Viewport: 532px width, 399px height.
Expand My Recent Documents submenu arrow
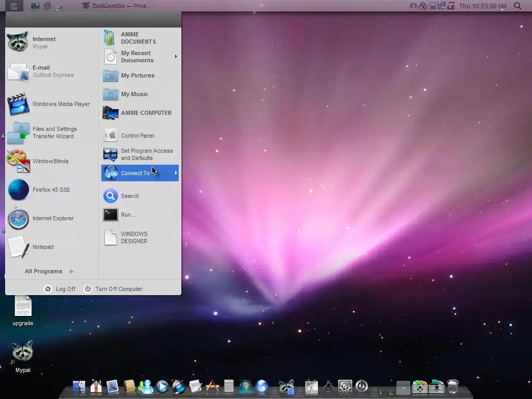tap(176, 56)
